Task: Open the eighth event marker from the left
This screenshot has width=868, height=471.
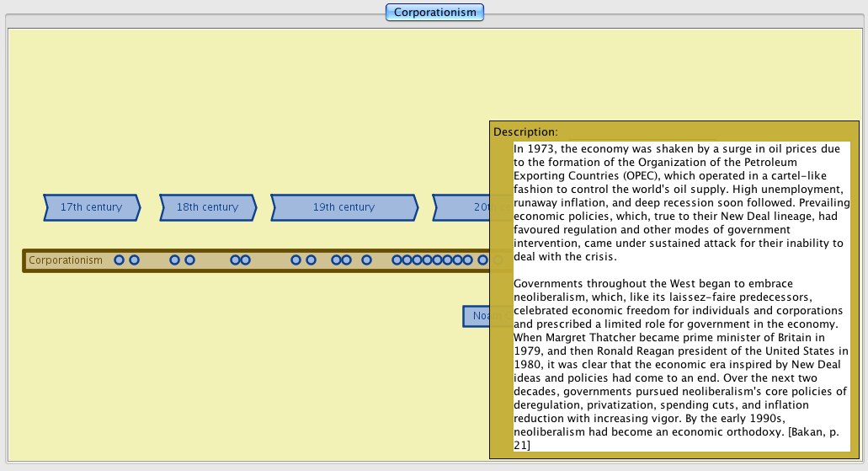Action: 311,260
